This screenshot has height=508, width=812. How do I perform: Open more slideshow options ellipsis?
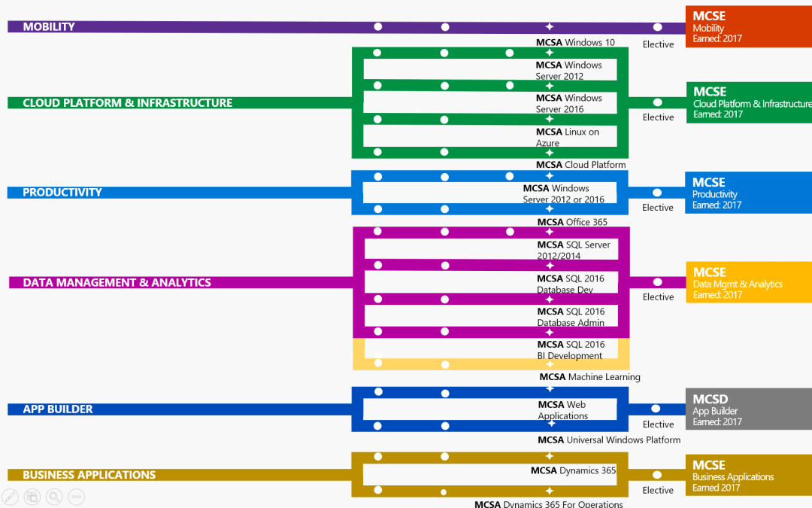[75, 497]
